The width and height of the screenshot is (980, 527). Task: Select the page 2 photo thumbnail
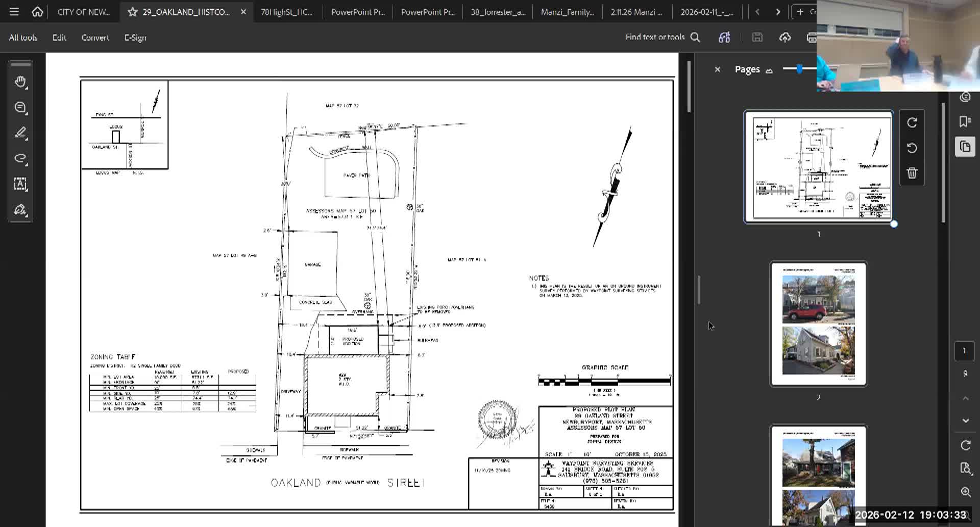tap(818, 324)
